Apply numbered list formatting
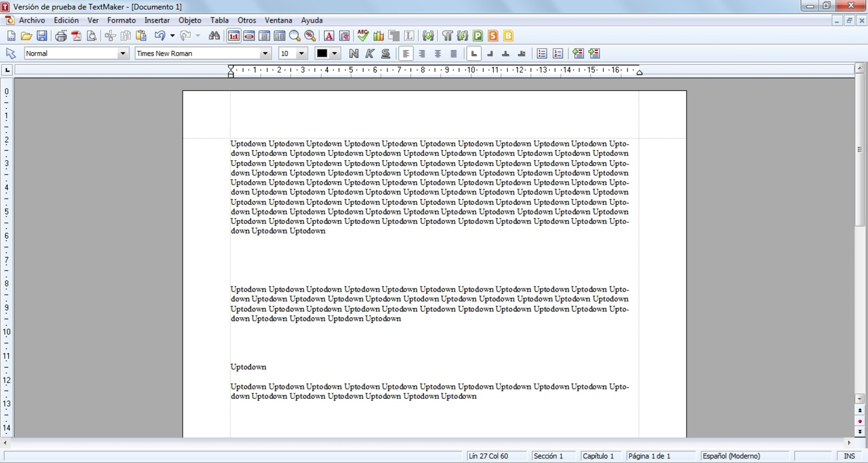Screen dimensions: 868x463 coord(557,53)
